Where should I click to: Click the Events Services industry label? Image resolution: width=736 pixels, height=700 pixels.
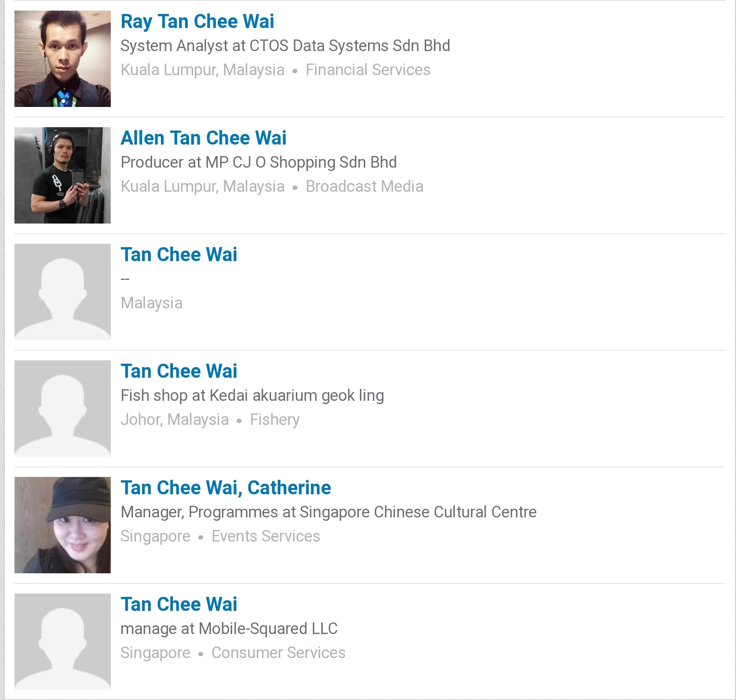(266, 536)
